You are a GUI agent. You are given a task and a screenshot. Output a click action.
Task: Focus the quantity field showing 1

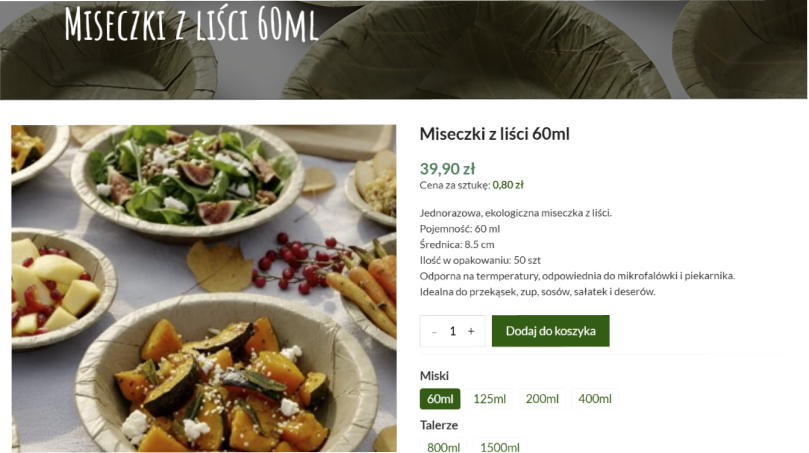452,331
